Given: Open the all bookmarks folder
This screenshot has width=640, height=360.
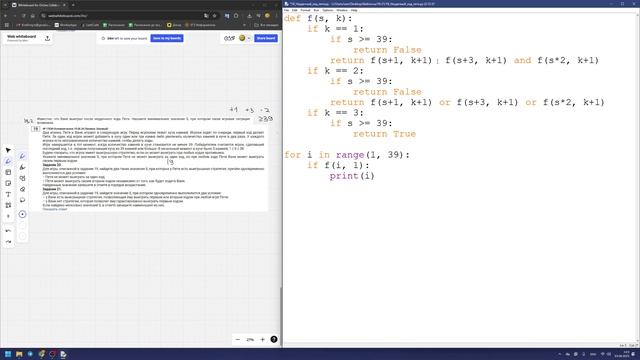Looking at the screenshot, I should click(x=266, y=25).
